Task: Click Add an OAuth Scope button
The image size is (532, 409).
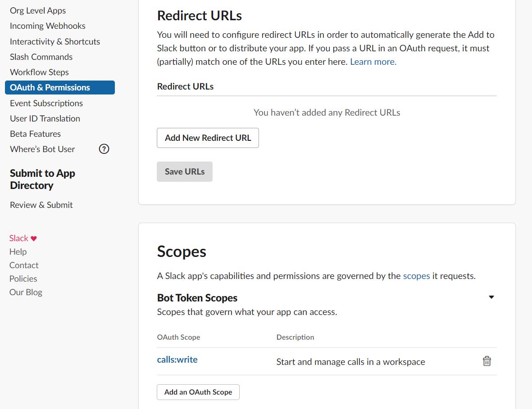Action: (198, 392)
